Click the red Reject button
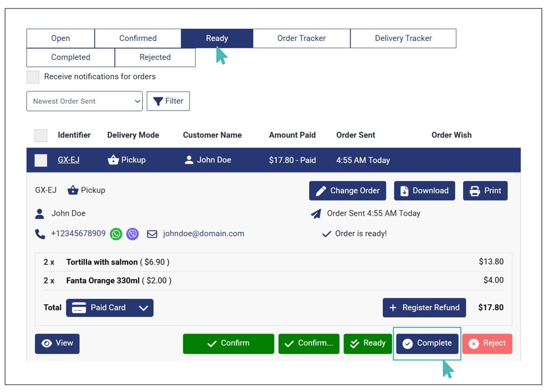 pos(487,344)
